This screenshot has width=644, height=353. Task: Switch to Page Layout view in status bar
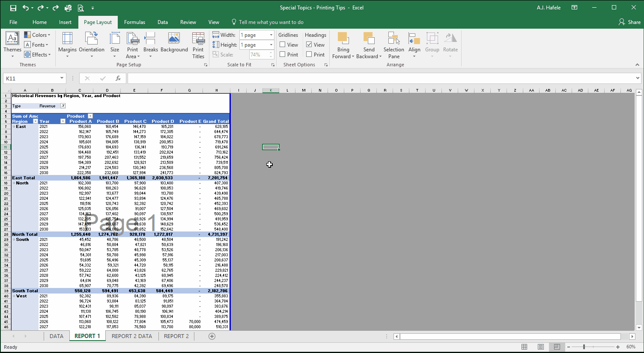tap(541, 347)
